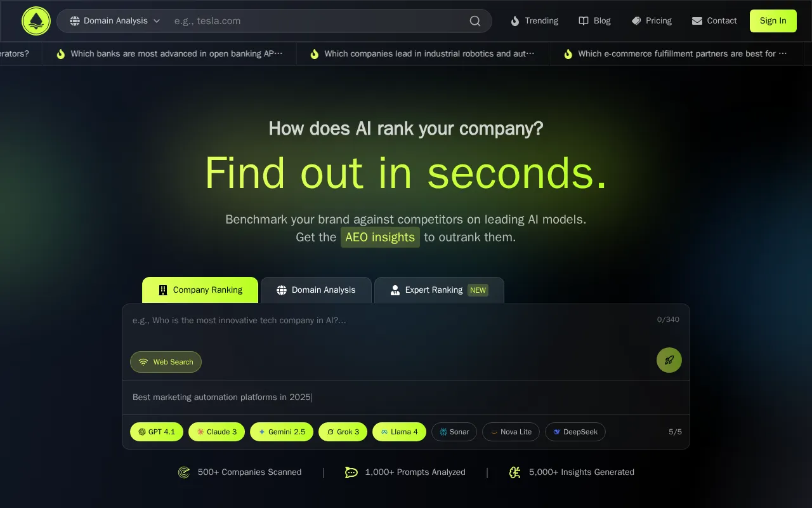Viewport: 812px width, 508px height.
Task: Deselect the GPT 4.1 model chip
Action: tap(157, 432)
